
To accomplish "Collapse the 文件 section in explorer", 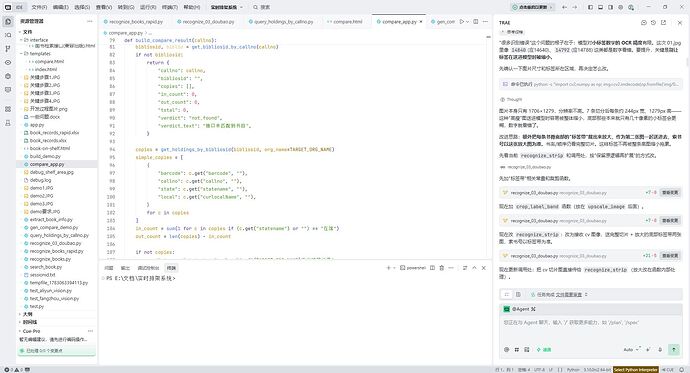I will pos(20,32).
